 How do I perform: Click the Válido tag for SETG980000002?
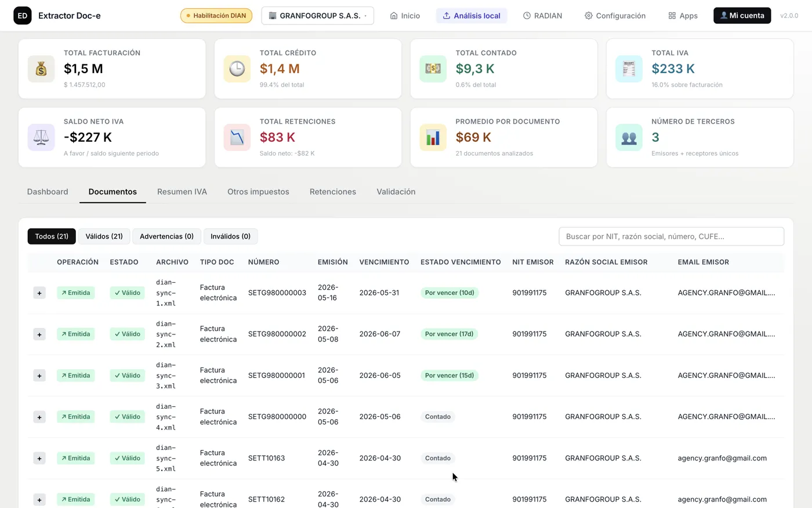tap(127, 334)
